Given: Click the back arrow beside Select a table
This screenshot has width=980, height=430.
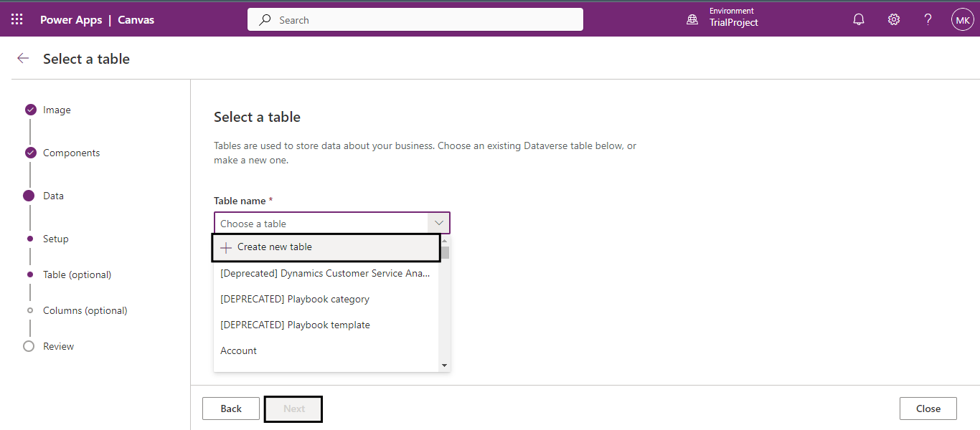Looking at the screenshot, I should pos(23,59).
